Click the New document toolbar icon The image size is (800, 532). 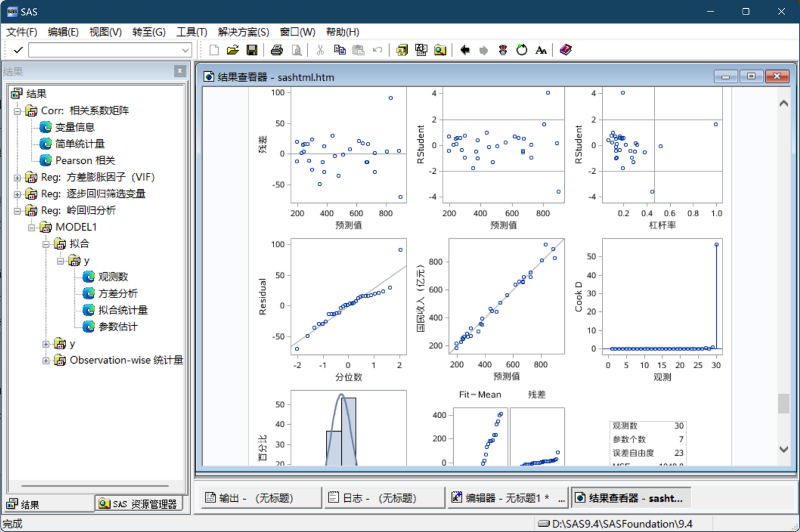214,50
